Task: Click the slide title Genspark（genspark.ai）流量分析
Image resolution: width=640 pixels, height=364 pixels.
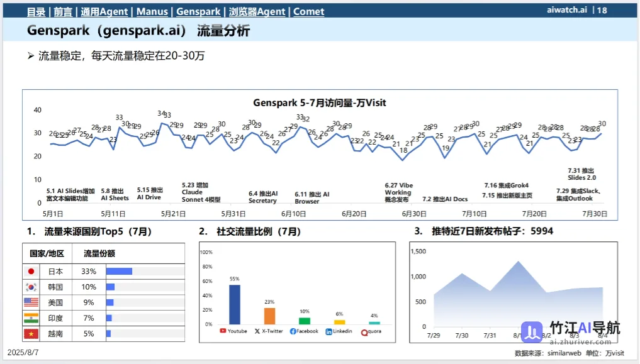Action: tap(138, 31)
